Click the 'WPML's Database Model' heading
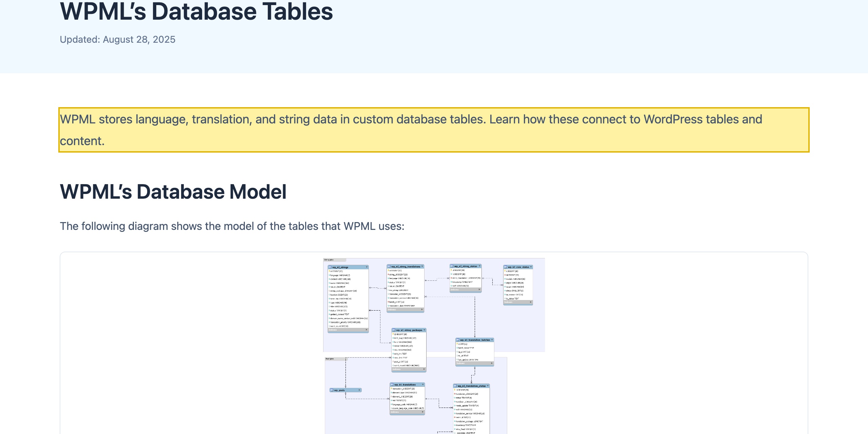The width and height of the screenshot is (868, 434). click(x=173, y=192)
